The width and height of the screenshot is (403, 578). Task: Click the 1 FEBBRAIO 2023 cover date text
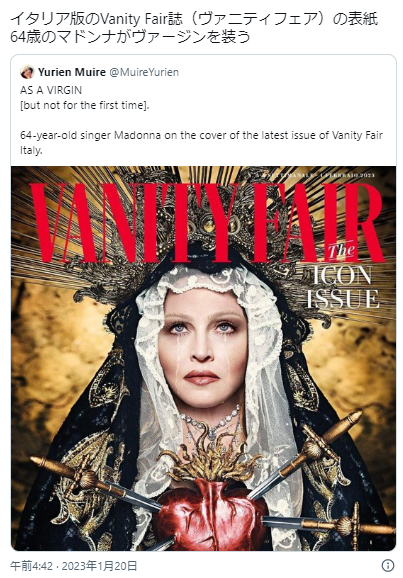click(x=348, y=175)
